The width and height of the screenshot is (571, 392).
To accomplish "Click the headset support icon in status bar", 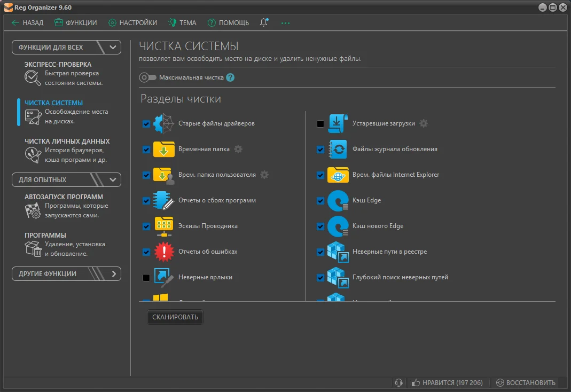I will [x=398, y=382].
